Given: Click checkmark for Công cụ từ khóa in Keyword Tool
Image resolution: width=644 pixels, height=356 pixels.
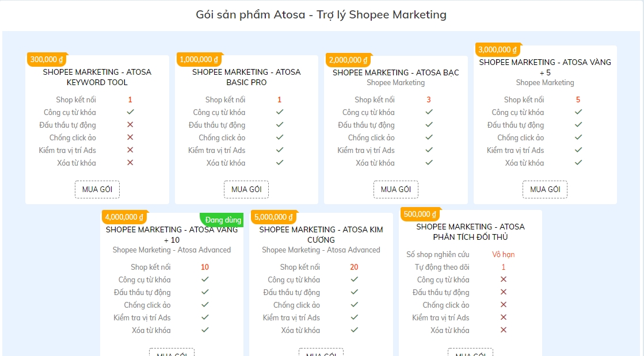Looking at the screenshot, I should pyautogui.click(x=130, y=112).
